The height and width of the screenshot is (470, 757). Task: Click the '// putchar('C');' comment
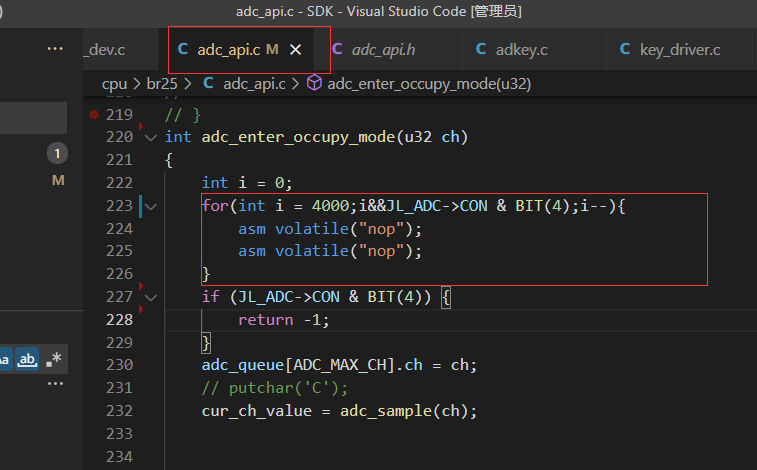click(275, 388)
